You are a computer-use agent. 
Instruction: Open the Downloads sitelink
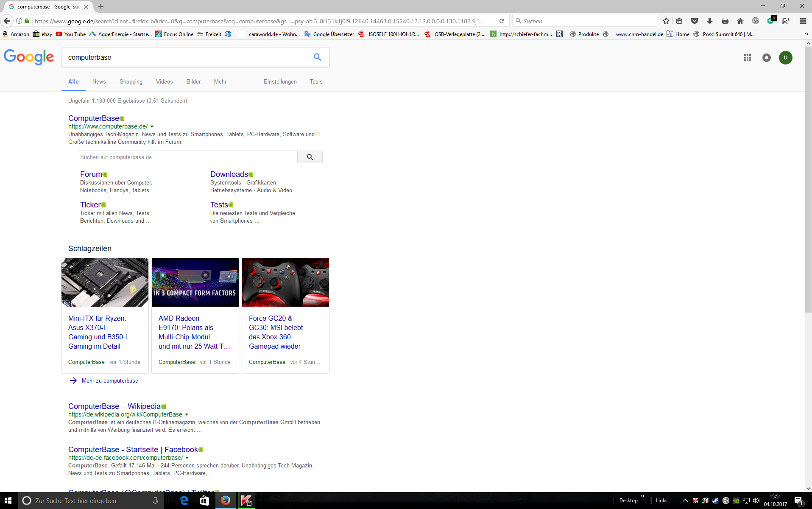click(229, 174)
